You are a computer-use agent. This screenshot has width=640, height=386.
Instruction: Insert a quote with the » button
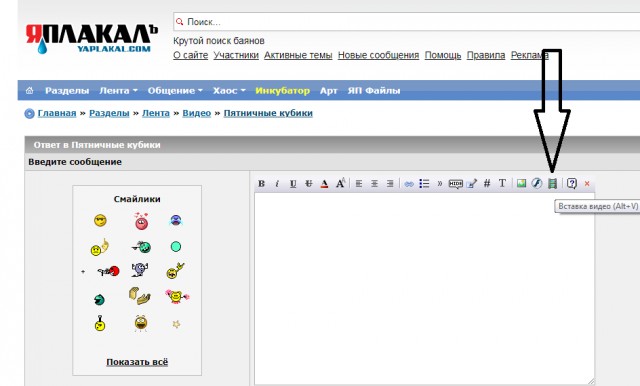(x=440, y=184)
